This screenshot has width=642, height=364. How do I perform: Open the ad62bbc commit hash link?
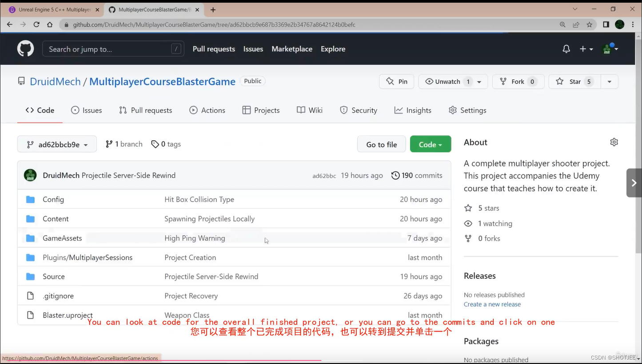tap(324, 176)
